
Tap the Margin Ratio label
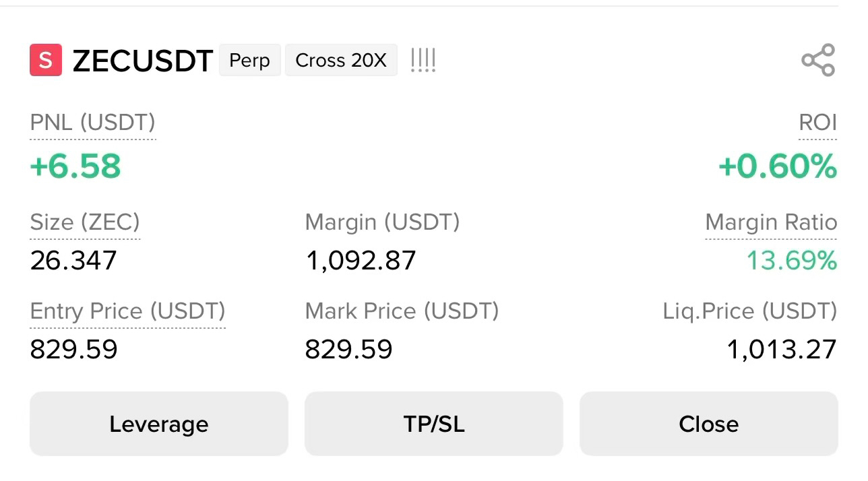(771, 222)
